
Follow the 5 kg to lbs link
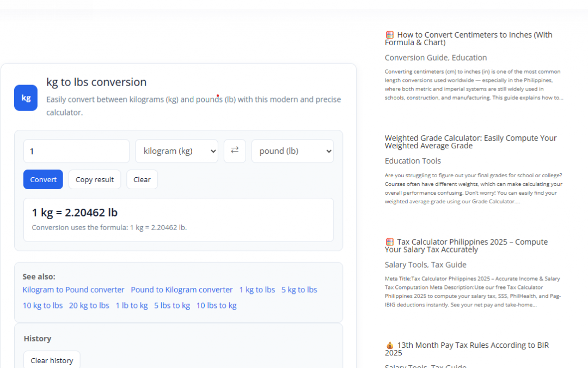[x=299, y=289]
